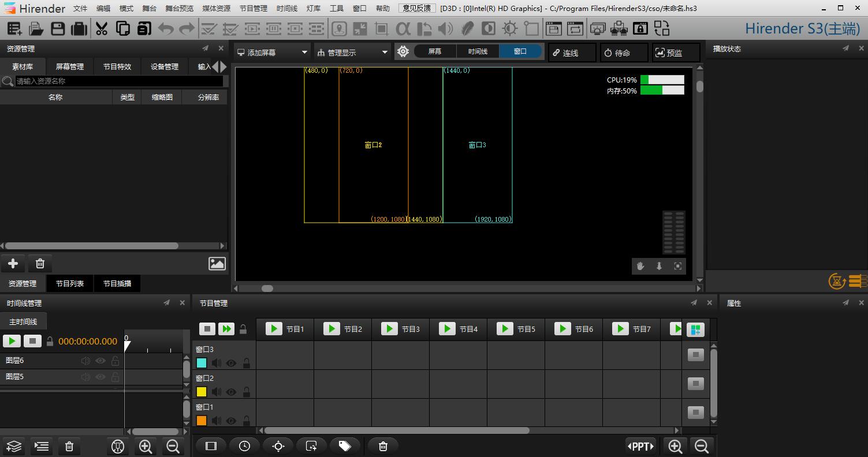Copy using the duplicate pages icon

click(123, 28)
